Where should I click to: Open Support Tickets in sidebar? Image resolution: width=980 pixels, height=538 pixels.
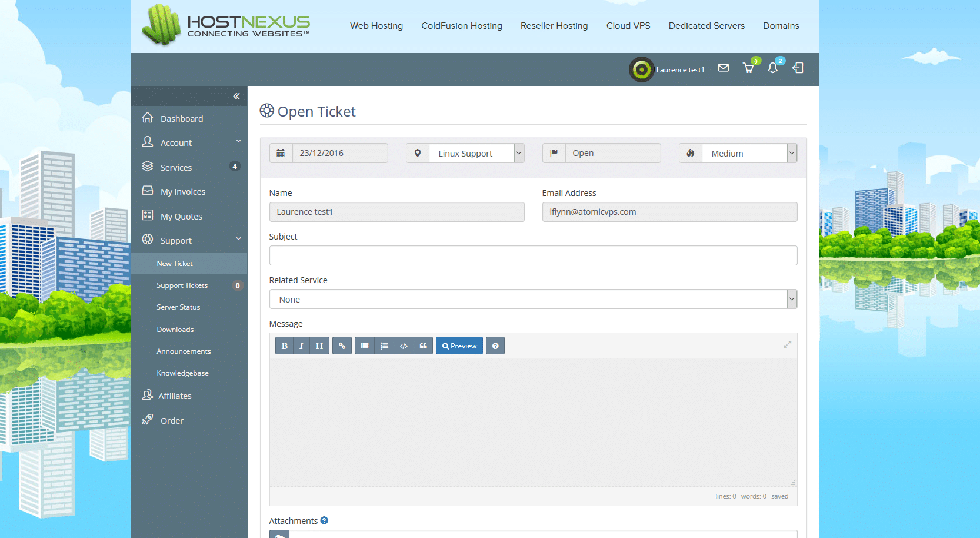click(182, 285)
